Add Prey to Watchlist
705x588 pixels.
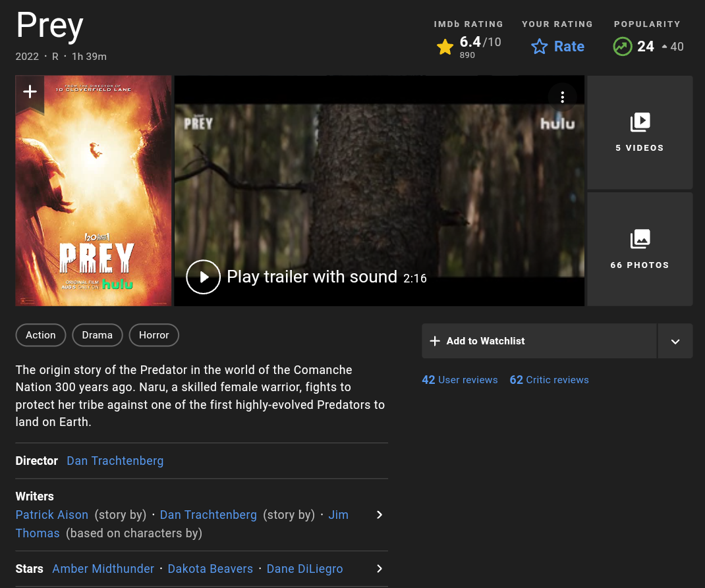coord(539,341)
